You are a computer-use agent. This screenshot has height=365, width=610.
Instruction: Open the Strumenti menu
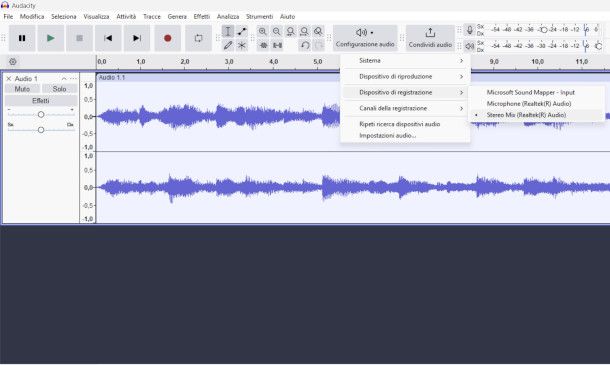click(259, 16)
